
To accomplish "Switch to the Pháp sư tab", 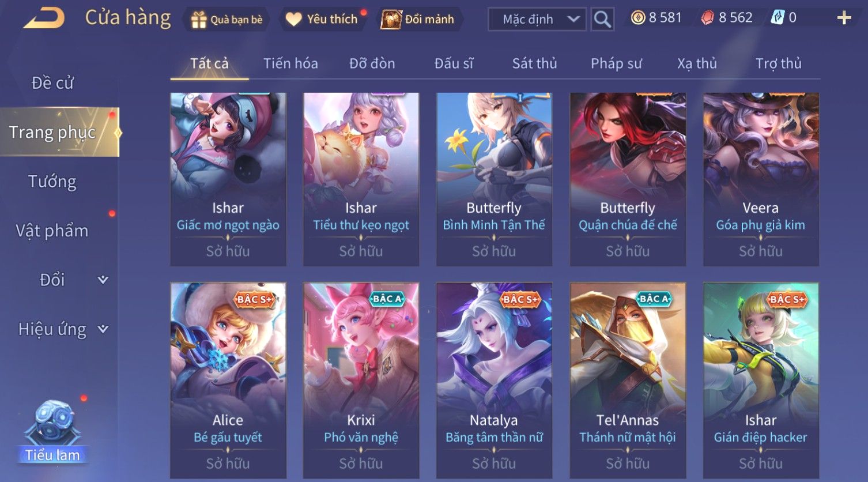I will [616, 63].
